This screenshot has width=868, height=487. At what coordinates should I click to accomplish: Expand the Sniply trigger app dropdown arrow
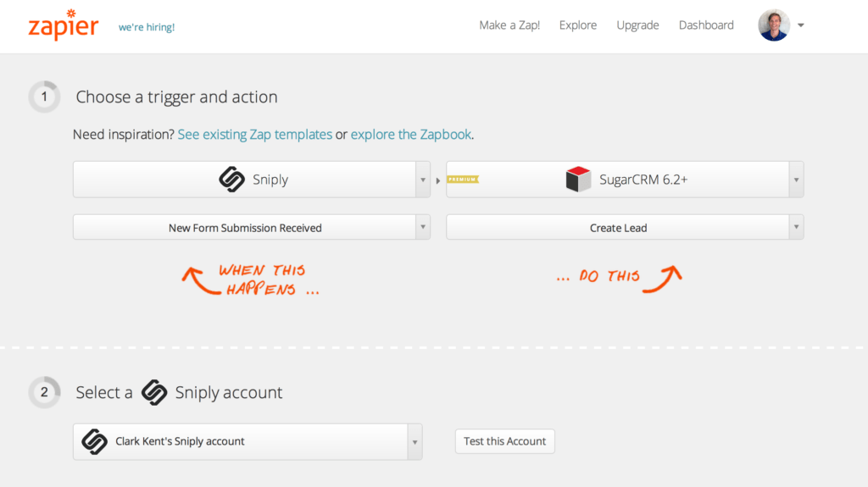click(422, 180)
